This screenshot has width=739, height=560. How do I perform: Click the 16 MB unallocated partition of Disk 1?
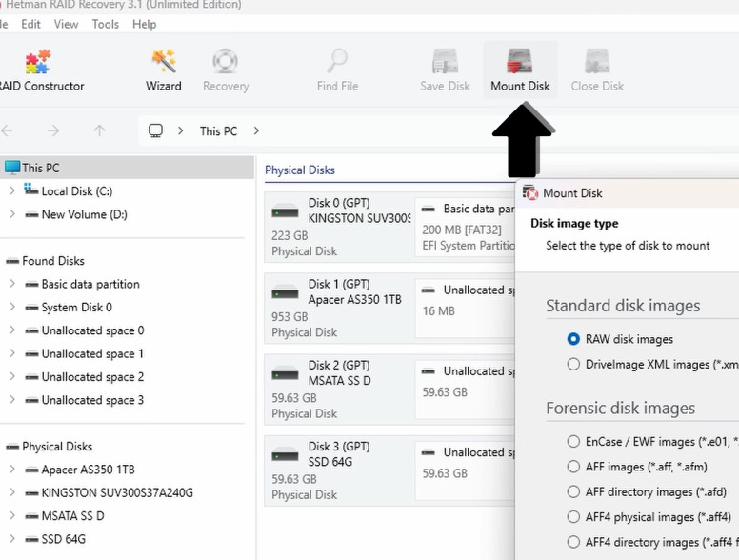pyautogui.click(x=465, y=309)
